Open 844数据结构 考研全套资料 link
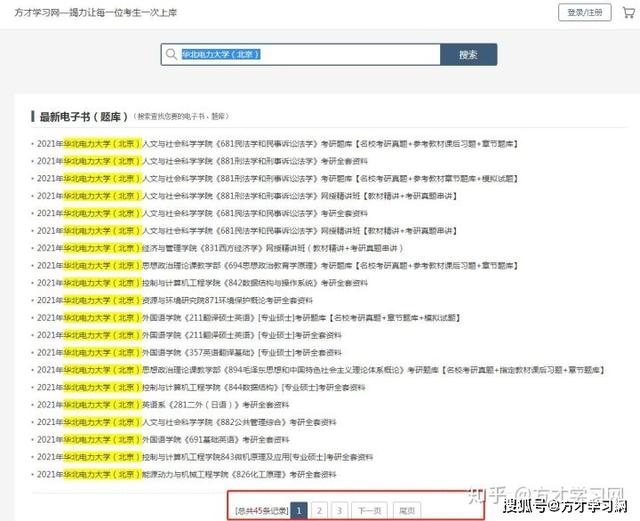 (201, 387)
